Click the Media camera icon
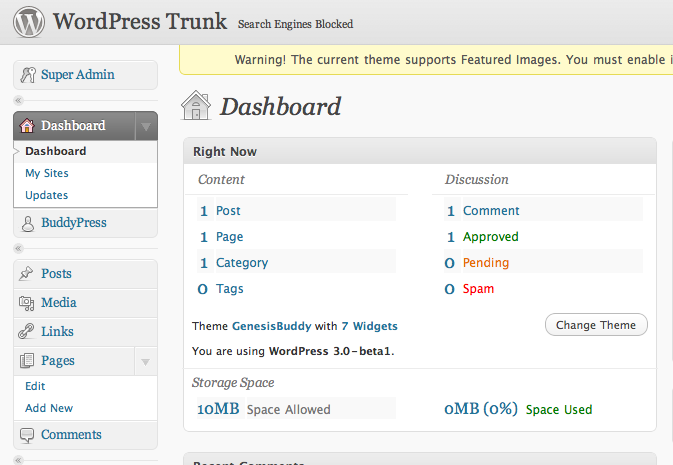673x465 pixels. pyautogui.click(x=27, y=303)
